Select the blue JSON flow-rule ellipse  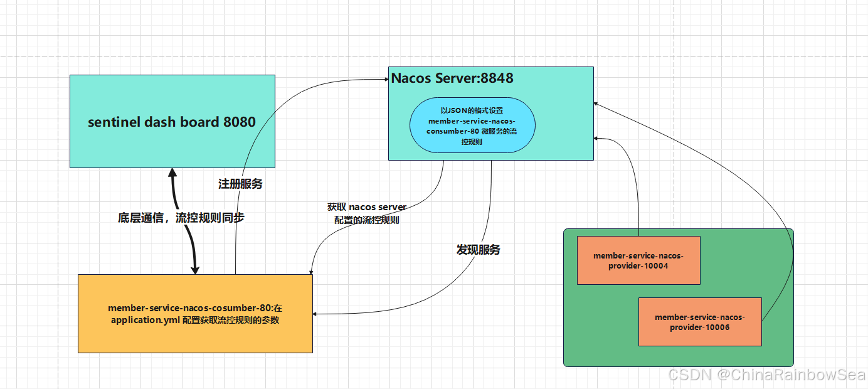point(472,125)
